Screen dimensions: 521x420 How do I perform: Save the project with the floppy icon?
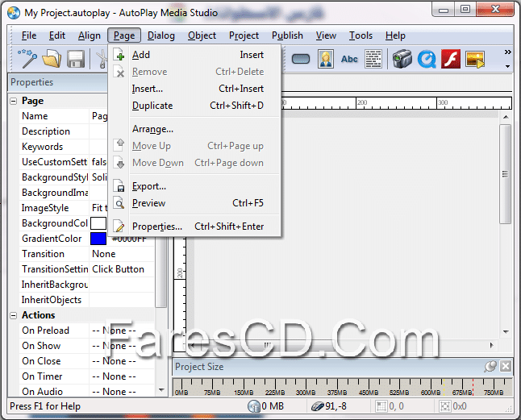76,59
